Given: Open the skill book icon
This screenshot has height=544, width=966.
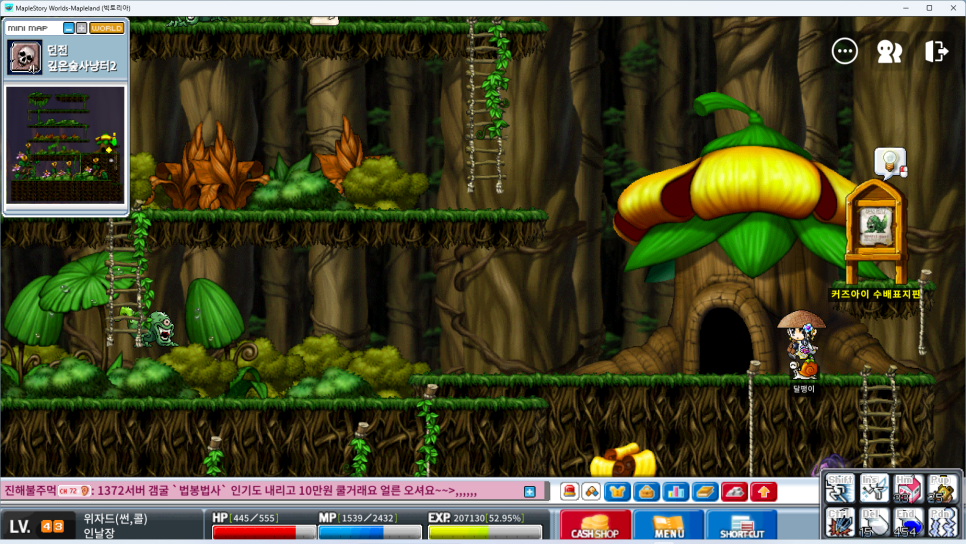Looking at the screenshot, I should click(705, 492).
